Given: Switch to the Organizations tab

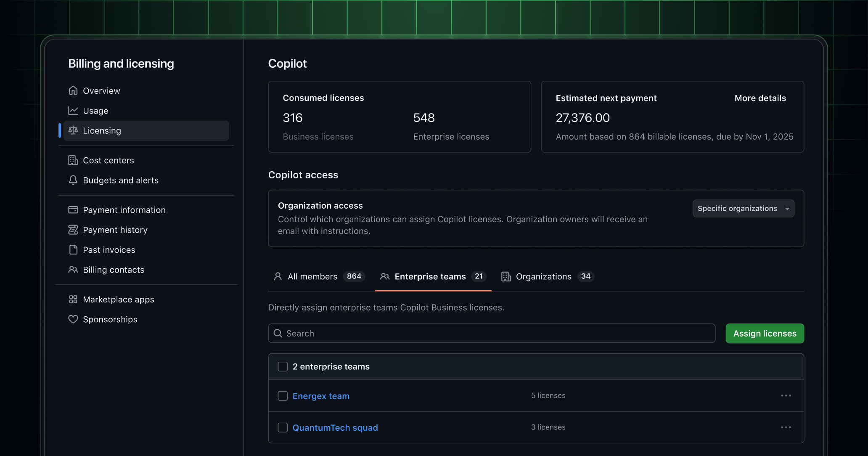Looking at the screenshot, I should pos(544,276).
